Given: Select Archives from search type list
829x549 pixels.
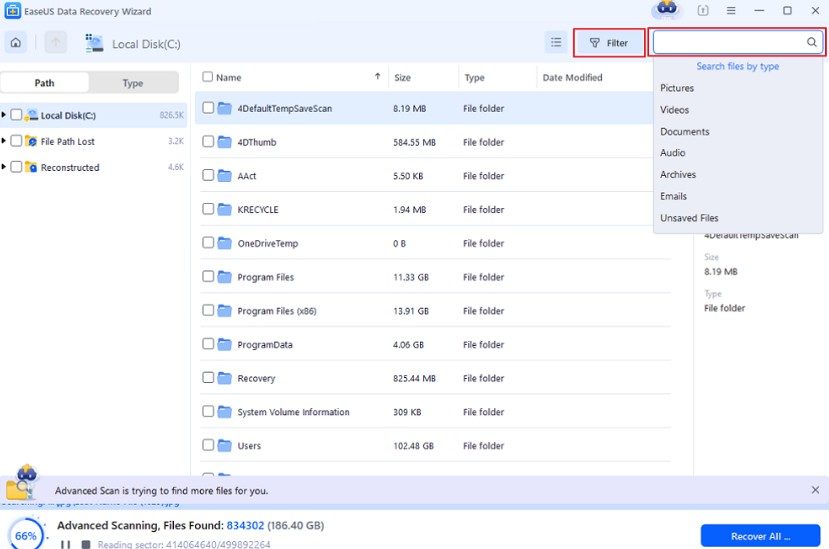Looking at the screenshot, I should 678,174.
